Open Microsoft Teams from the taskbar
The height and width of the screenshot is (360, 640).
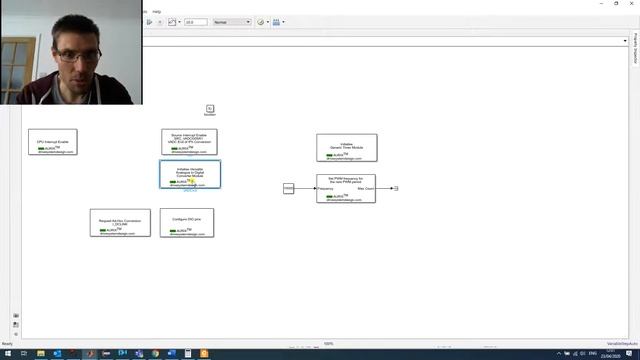click(x=139, y=353)
